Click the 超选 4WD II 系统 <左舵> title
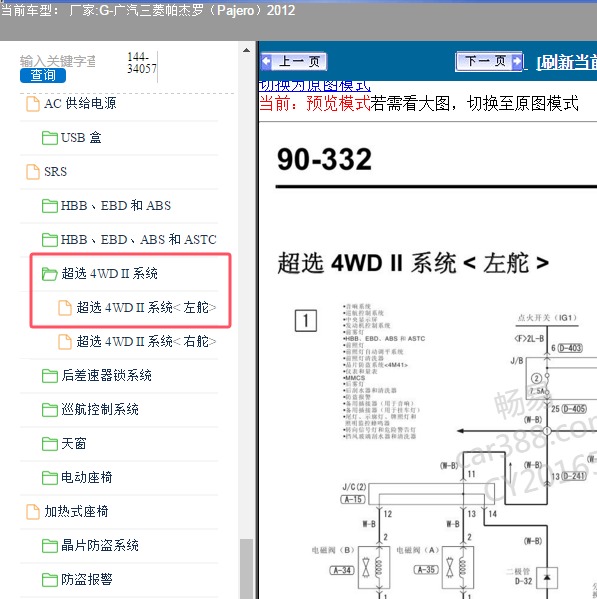This screenshot has width=597, height=599. click(x=413, y=263)
